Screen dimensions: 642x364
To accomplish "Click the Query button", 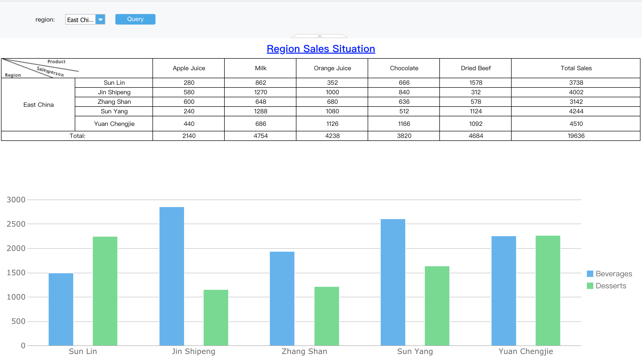I will click(135, 19).
